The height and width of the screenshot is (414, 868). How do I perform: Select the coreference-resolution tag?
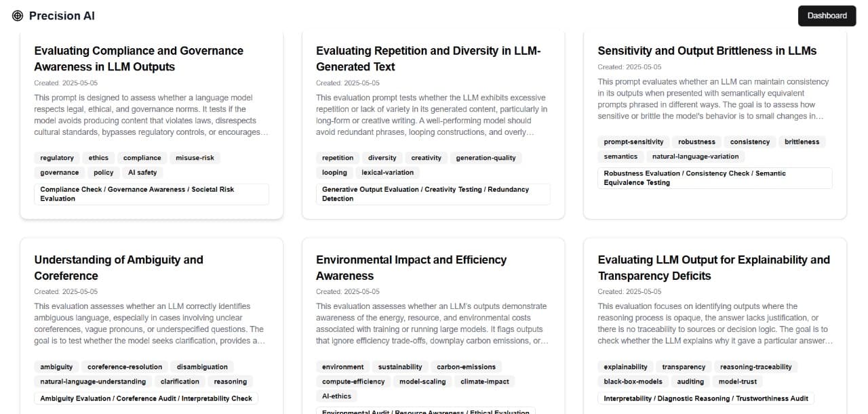[x=124, y=367]
